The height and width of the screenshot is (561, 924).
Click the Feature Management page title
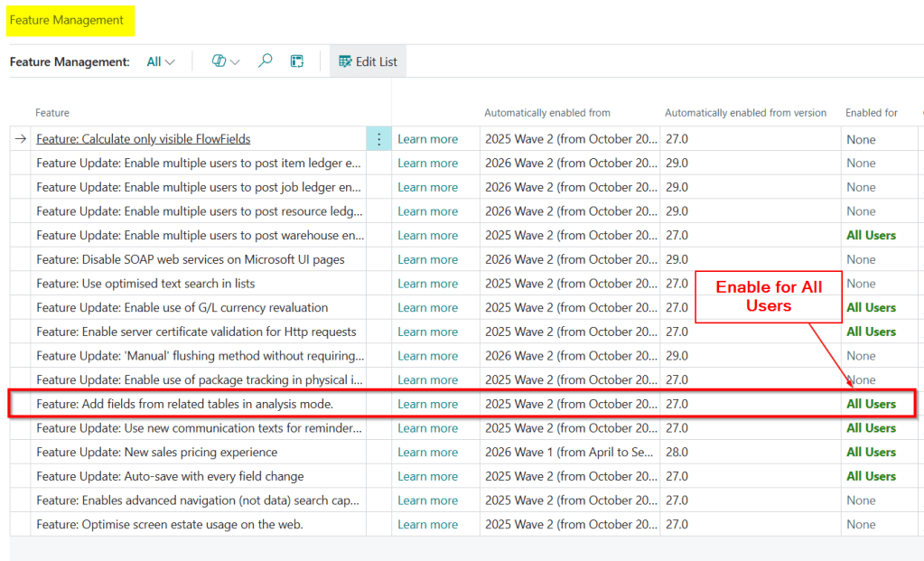[x=67, y=20]
